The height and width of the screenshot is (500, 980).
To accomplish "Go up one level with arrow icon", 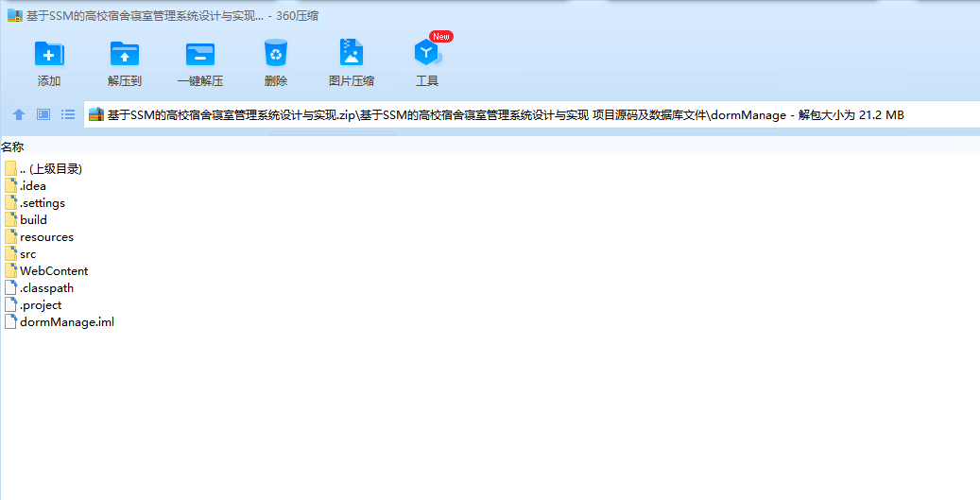I will pyautogui.click(x=19, y=114).
